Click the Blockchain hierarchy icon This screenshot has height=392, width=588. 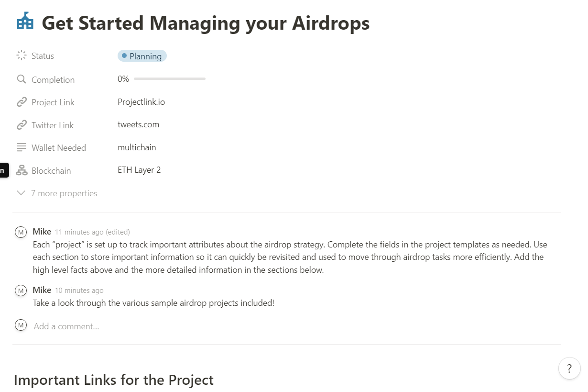click(21, 170)
